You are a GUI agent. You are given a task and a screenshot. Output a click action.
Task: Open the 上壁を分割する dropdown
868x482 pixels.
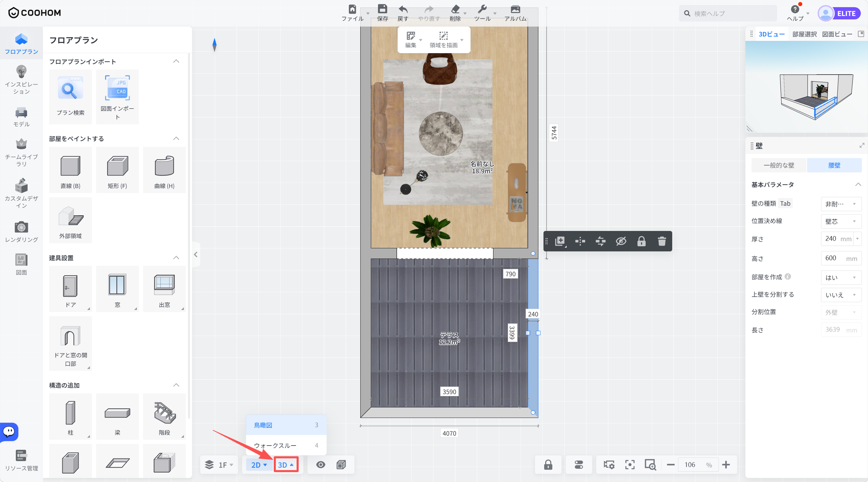841,295
